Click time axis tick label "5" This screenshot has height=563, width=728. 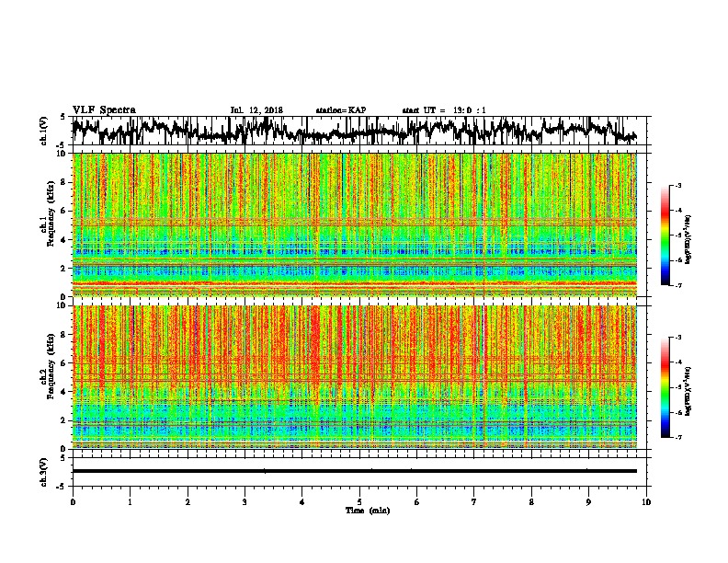point(359,502)
